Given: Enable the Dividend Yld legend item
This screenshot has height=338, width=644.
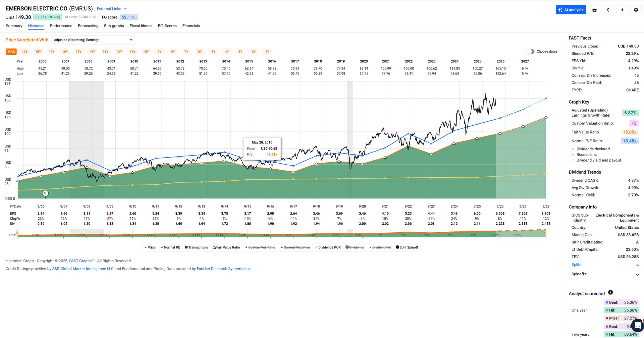Looking at the screenshot, I should coord(380,247).
